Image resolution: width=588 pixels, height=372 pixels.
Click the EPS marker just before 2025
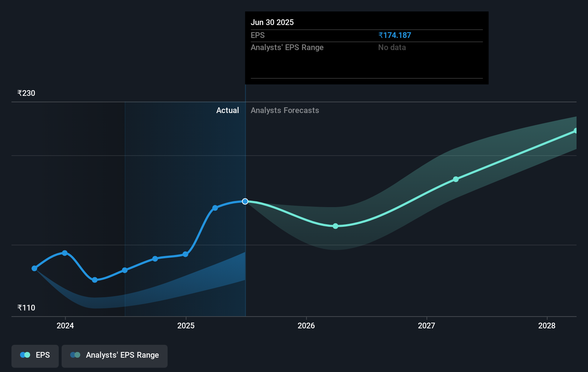(155, 259)
